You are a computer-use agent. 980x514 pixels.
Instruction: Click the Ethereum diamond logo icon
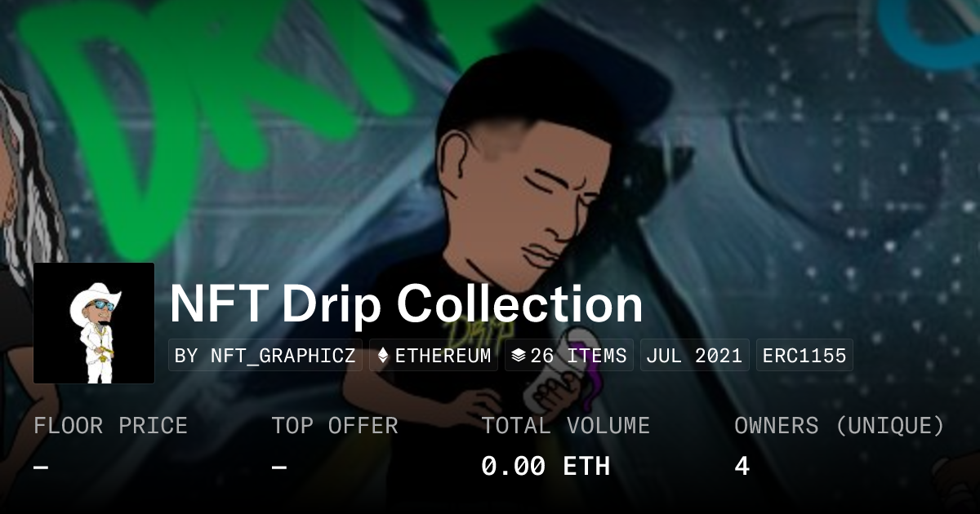pos(383,356)
